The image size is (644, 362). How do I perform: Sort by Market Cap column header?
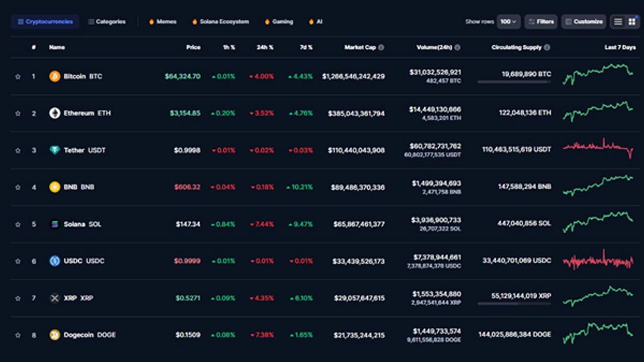(360, 47)
